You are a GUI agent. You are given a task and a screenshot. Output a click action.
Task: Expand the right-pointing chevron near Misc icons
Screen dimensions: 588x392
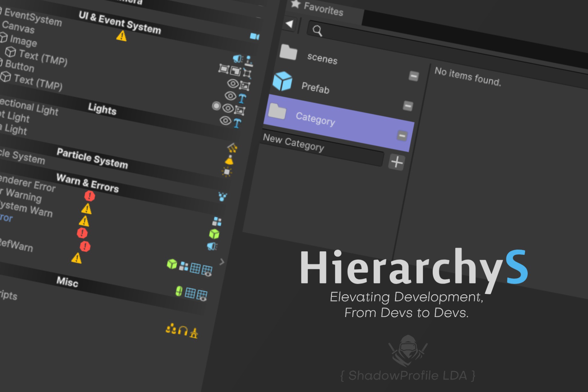click(x=222, y=262)
